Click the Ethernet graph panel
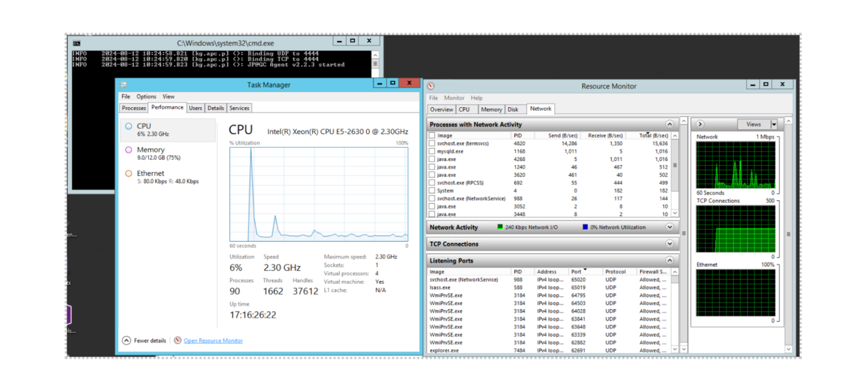Screen dimensions: 868x390 pos(736,293)
